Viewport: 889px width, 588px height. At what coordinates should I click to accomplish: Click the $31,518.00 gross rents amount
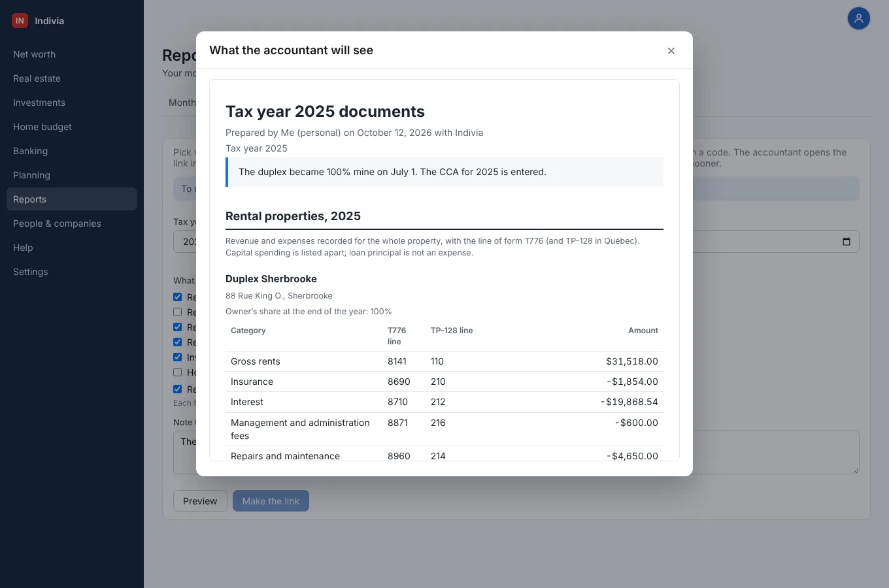632,361
